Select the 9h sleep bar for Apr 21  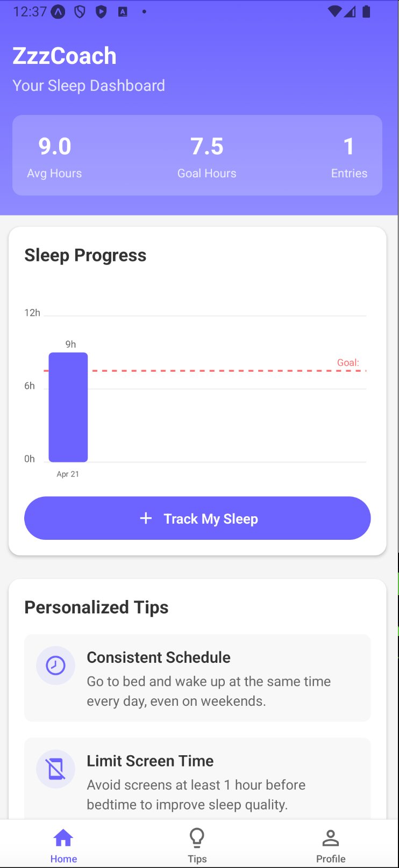[x=68, y=407]
